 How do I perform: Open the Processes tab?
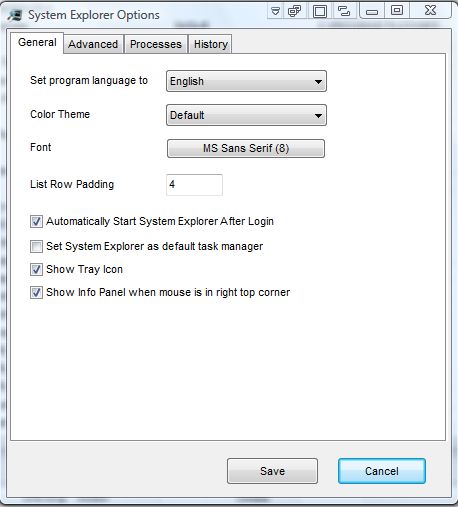pyautogui.click(x=156, y=44)
